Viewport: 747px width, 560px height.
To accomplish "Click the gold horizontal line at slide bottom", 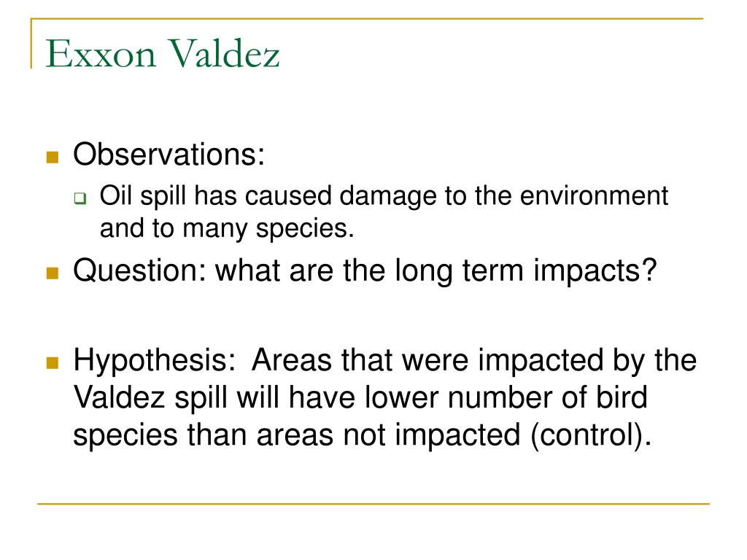I will (x=373, y=503).
